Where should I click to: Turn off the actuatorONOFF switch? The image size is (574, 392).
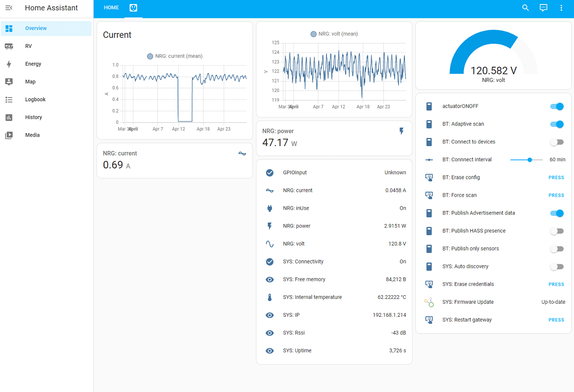(557, 107)
